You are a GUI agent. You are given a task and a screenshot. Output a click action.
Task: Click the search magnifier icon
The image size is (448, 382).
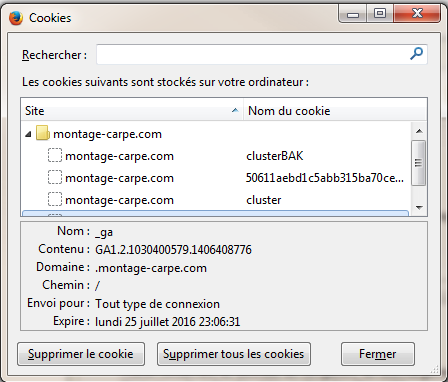tap(416, 54)
